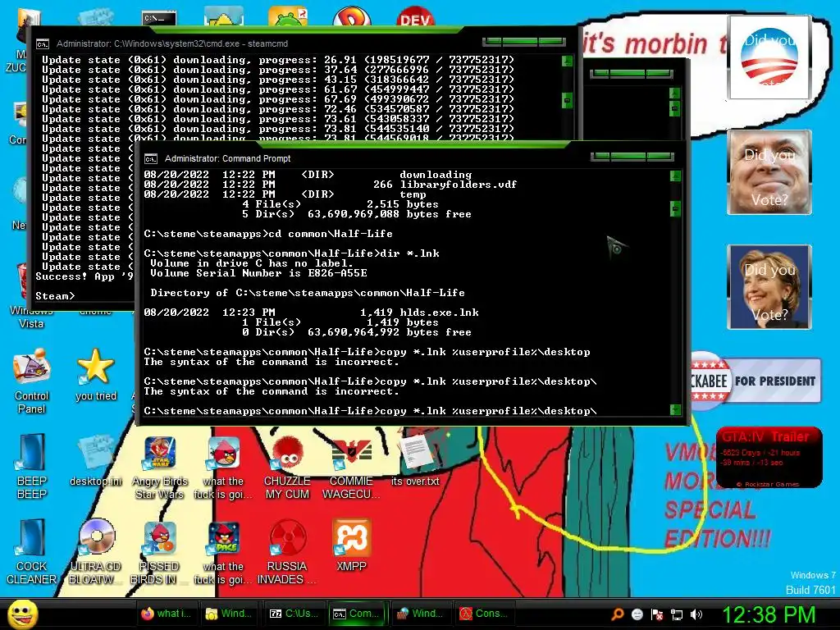Click 'libraryfolders.vdf' in the directory listing

[x=458, y=185]
